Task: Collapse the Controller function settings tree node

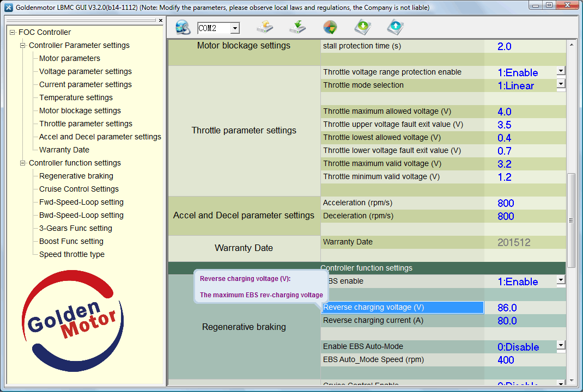Action: click(x=23, y=163)
